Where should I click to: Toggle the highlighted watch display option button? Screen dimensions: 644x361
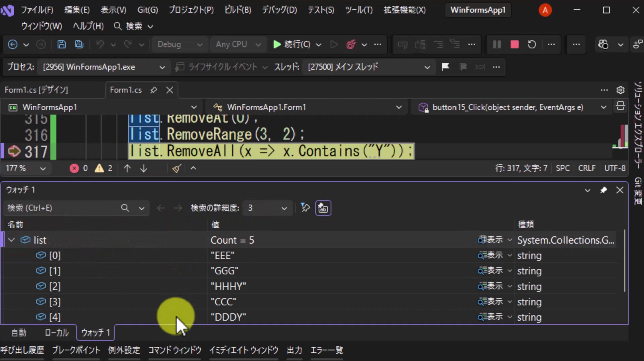click(323, 208)
